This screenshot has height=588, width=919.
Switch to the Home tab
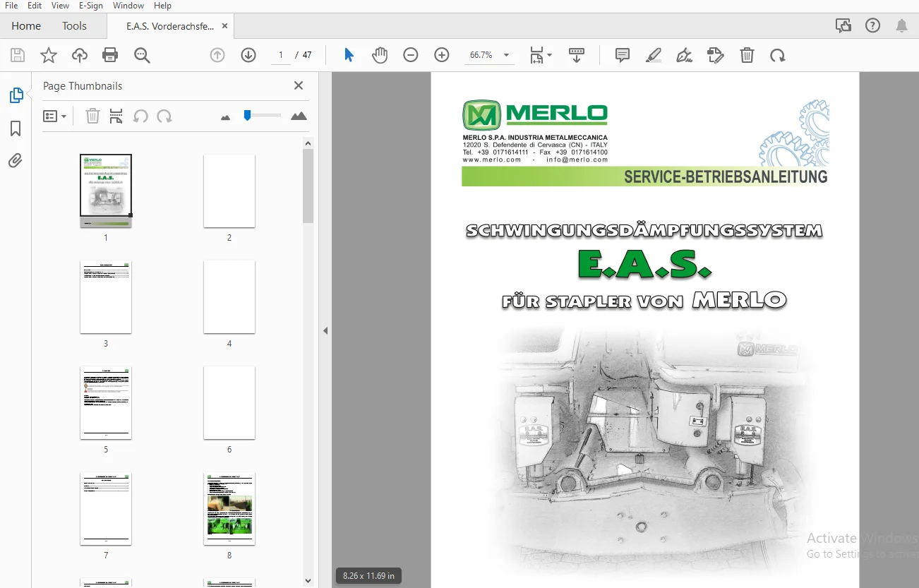pos(26,26)
